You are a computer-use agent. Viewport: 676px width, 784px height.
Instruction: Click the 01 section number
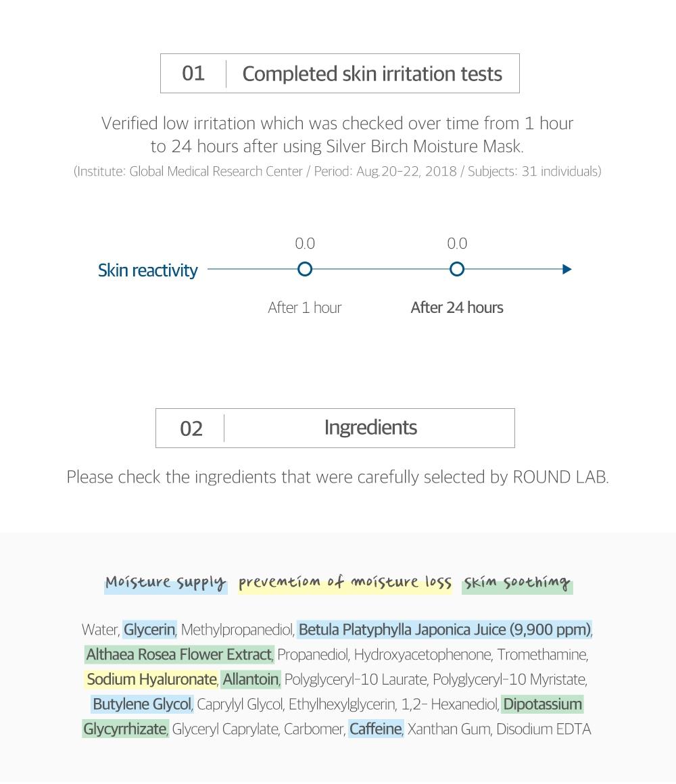point(193,73)
